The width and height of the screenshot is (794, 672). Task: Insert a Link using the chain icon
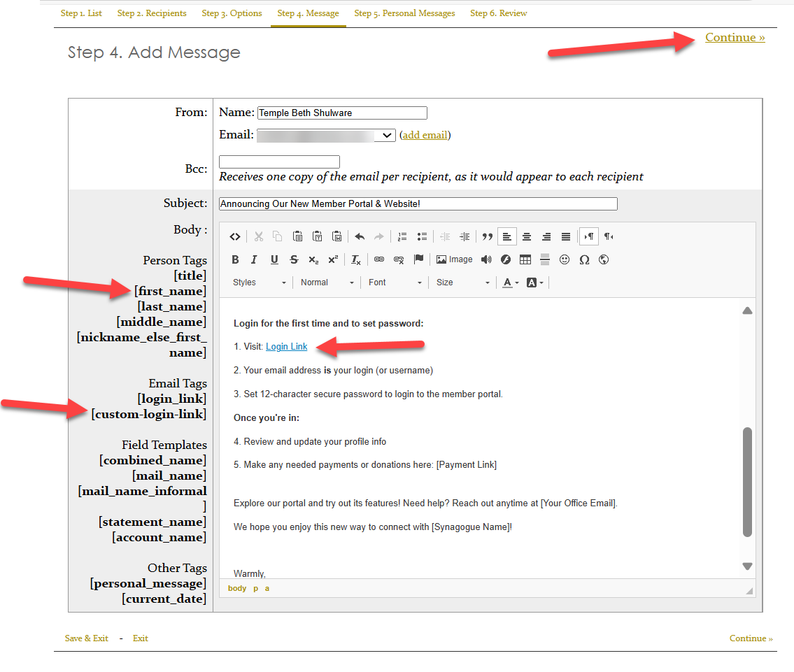click(x=378, y=259)
